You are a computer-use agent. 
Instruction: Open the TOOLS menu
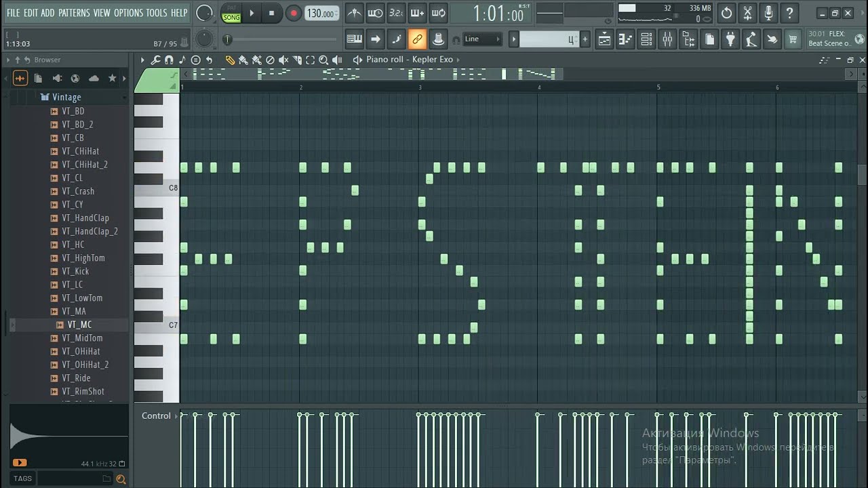tap(157, 13)
